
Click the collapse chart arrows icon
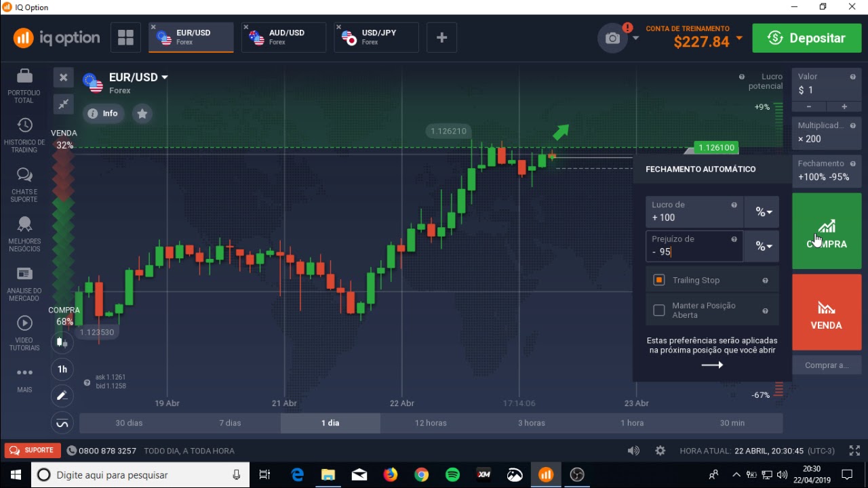[63, 104]
